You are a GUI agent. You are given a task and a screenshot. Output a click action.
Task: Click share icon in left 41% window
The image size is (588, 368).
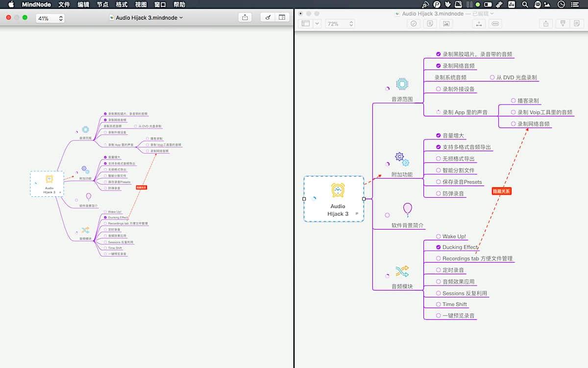click(x=245, y=18)
